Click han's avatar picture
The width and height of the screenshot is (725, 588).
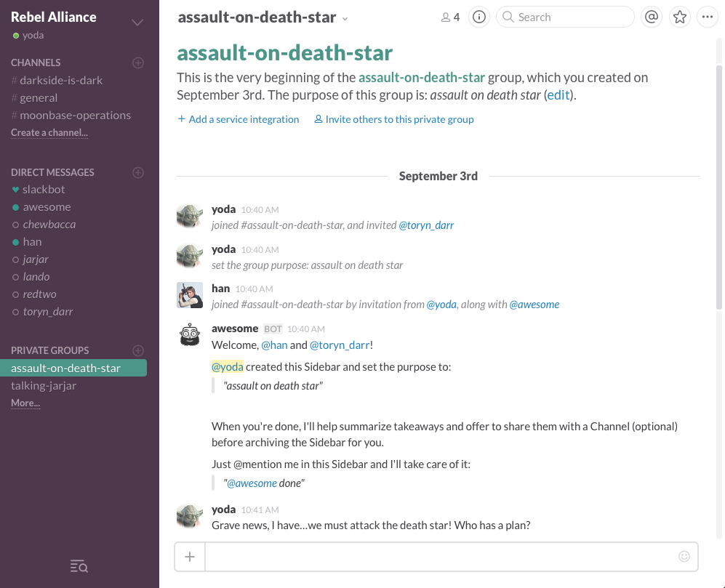point(190,295)
